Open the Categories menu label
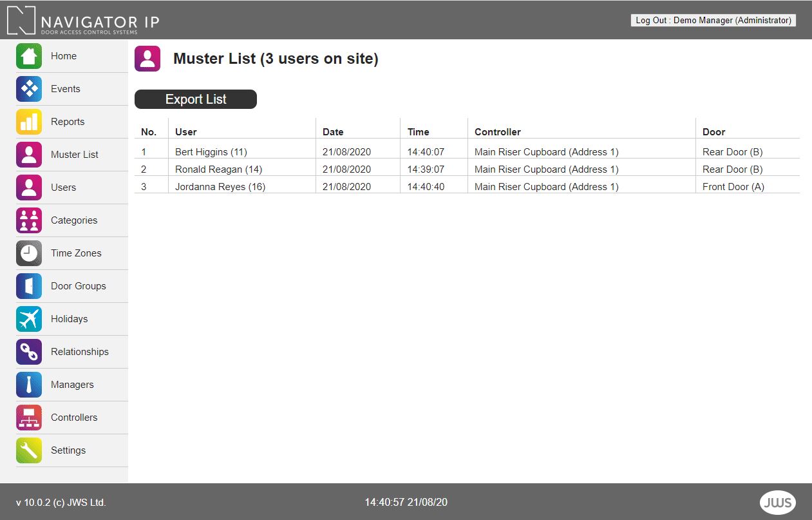This screenshot has width=812, height=520. tap(74, 220)
